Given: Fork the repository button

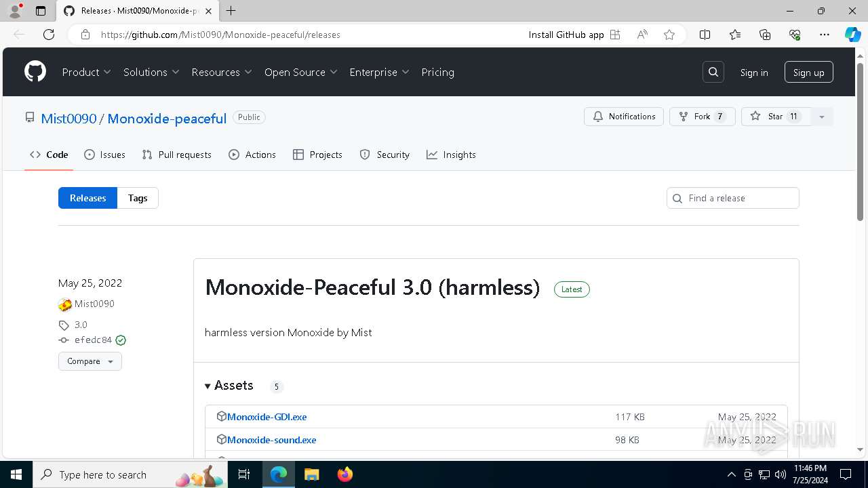Looking at the screenshot, I should [703, 117].
